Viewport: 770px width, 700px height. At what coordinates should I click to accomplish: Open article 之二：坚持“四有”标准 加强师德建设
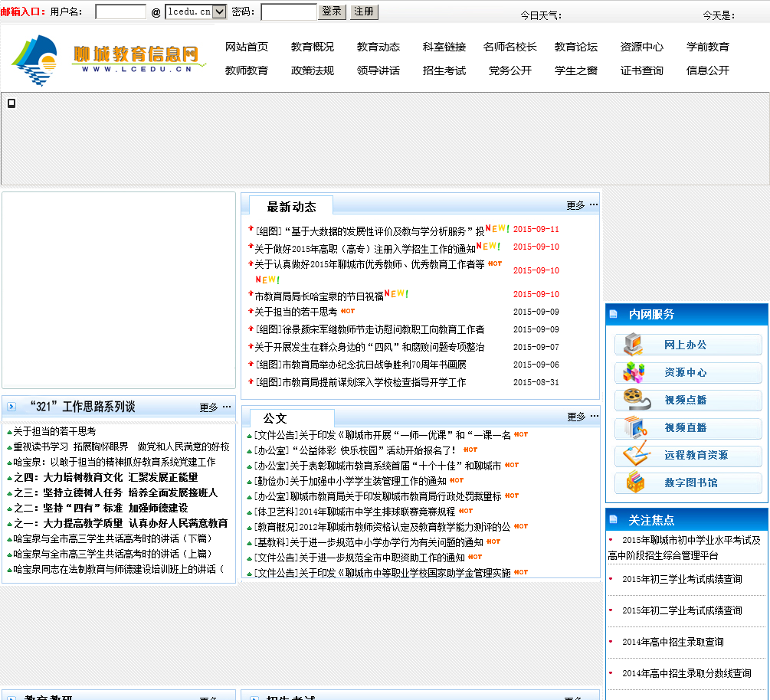click(x=100, y=508)
